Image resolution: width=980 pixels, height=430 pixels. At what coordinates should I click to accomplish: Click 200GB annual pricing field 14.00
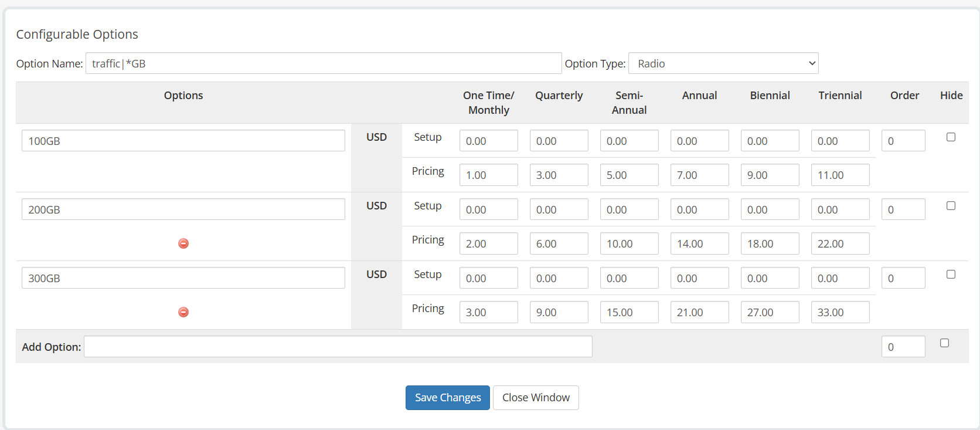699,243
